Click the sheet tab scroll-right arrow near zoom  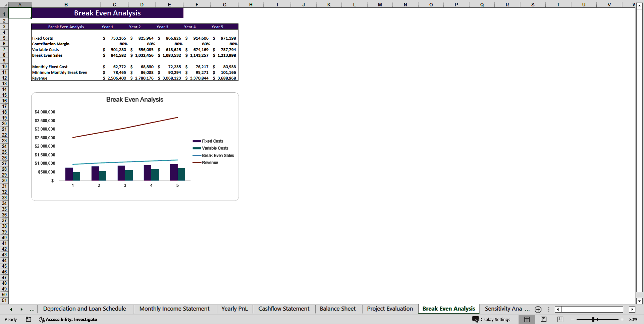click(633, 309)
